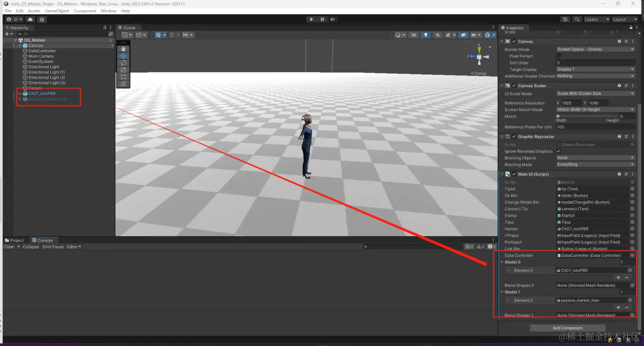Click the Pause button
Image resolution: width=644 pixels, height=346 pixels.
tap(322, 19)
